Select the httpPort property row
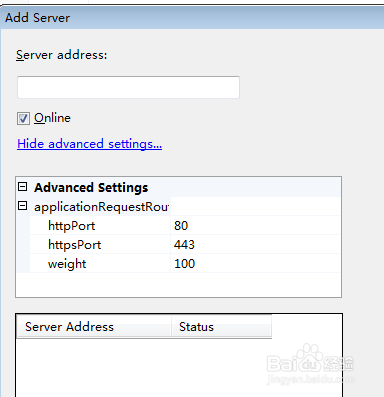Viewport: 384px width, 397px height. pos(185,226)
